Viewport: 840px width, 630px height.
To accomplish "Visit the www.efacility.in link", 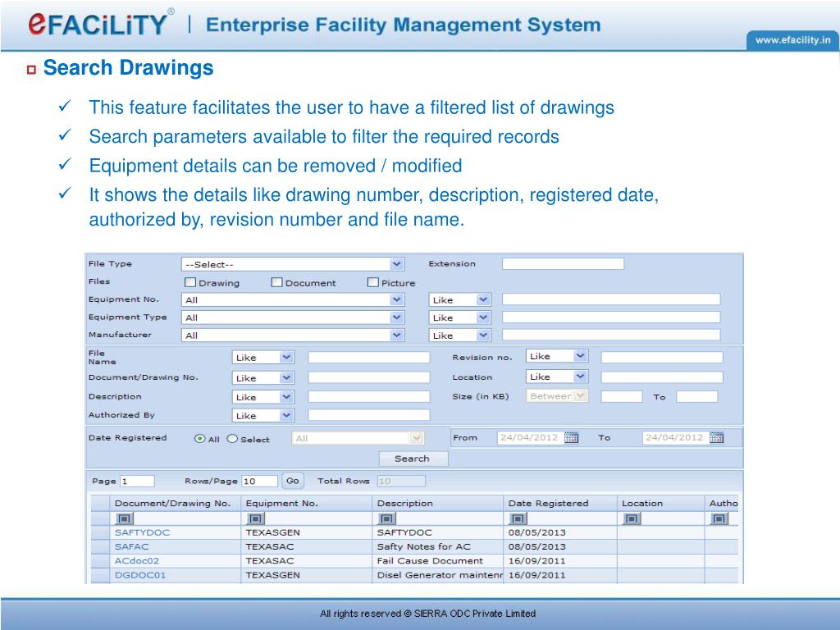I will point(793,40).
